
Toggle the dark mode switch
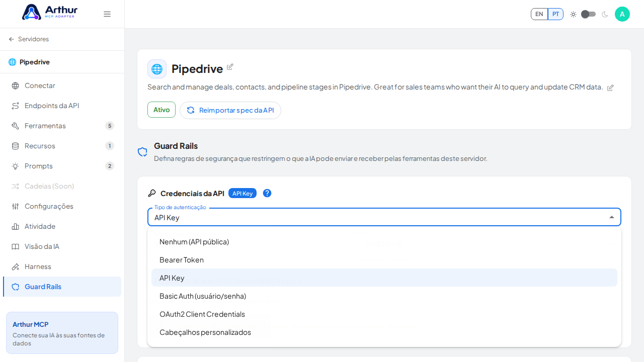coord(588,14)
